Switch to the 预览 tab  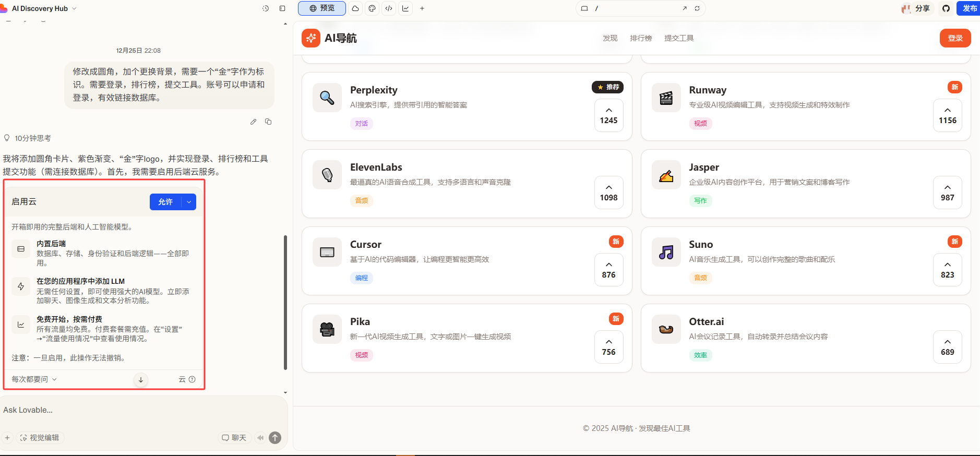(x=321, y=8)
